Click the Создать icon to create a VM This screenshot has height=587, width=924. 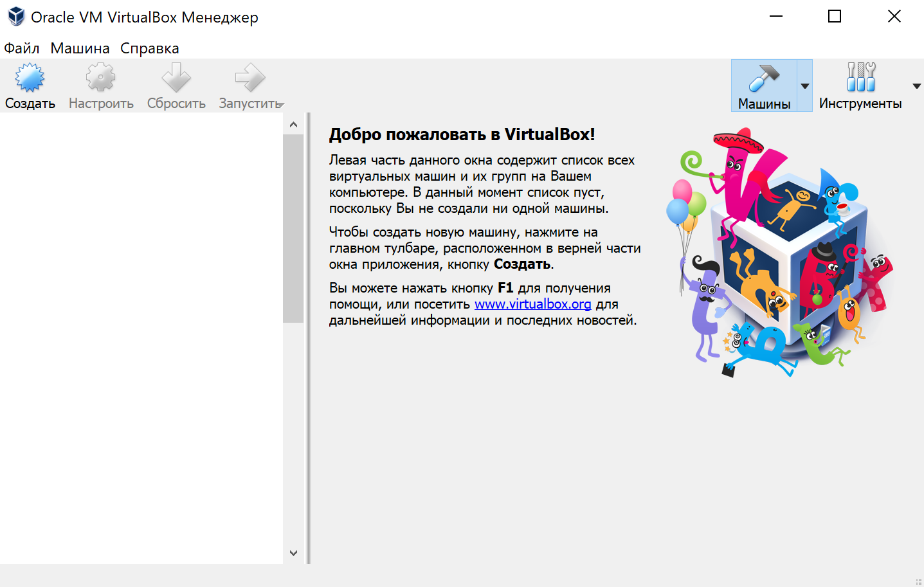29,77
